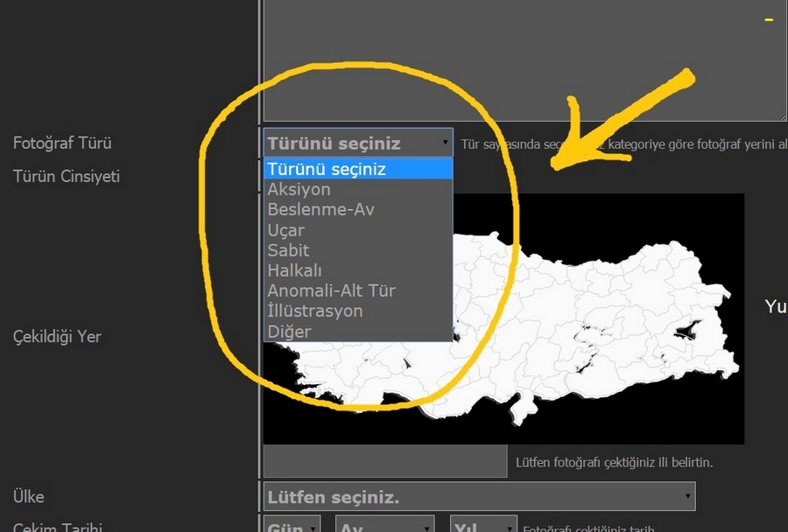Open the 'Yıl' year dropdown
The height and width of the screenshot is (532, 788).
coord(483,526)
